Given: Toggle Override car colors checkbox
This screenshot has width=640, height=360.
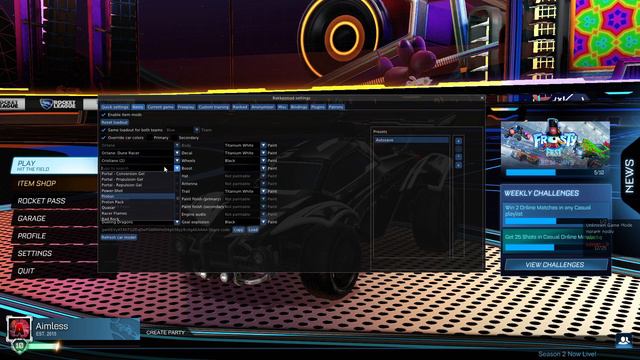Looking at the screenshot, I should coord(104,138).
